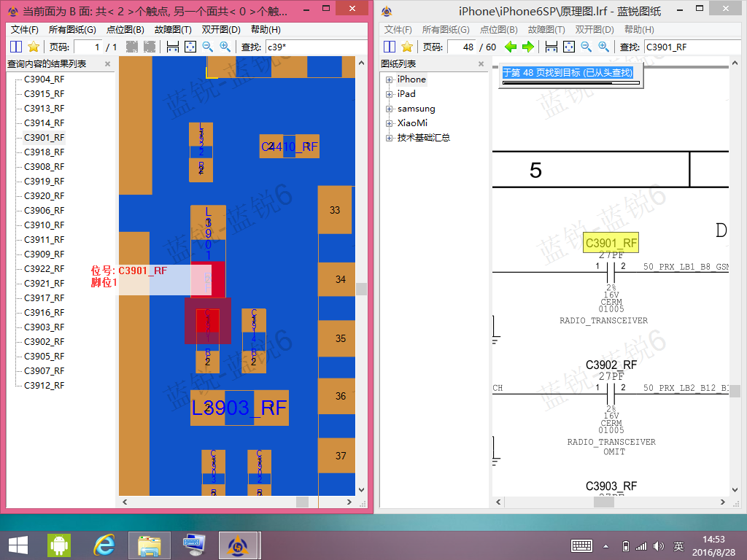Image resolution: width=747 pixels, height=560 pixels.
Task: Click the highlighted C3901_RF label in schematic
Action: point(611,243)
